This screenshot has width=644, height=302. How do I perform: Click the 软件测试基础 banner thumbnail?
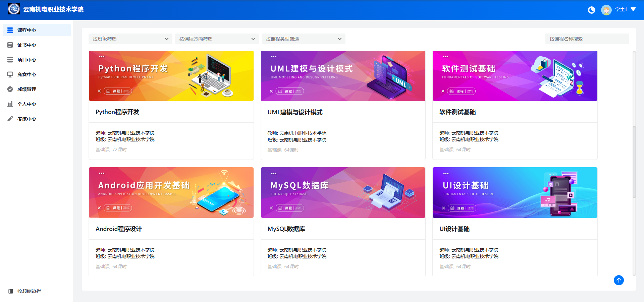click(515, 76)
